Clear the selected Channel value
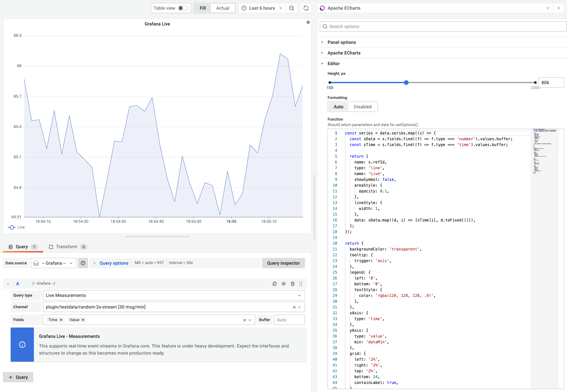This screenshot has height=392, width=567. click(x=294, y=307)
